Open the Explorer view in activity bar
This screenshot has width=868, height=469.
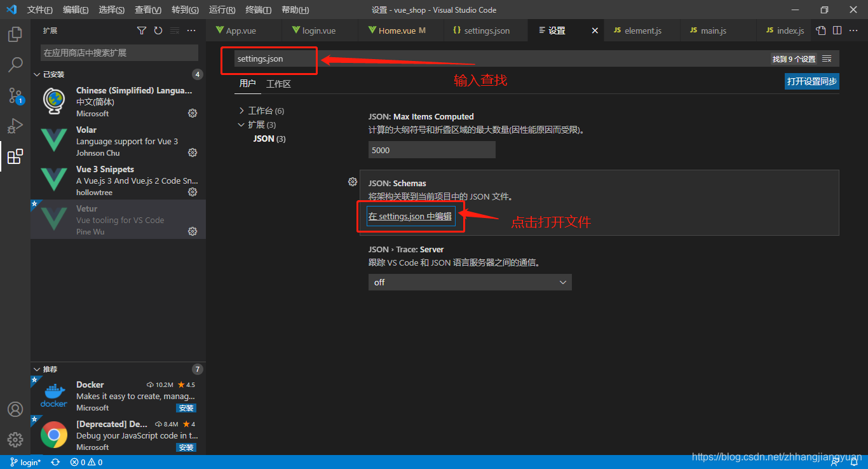[15, 34]
